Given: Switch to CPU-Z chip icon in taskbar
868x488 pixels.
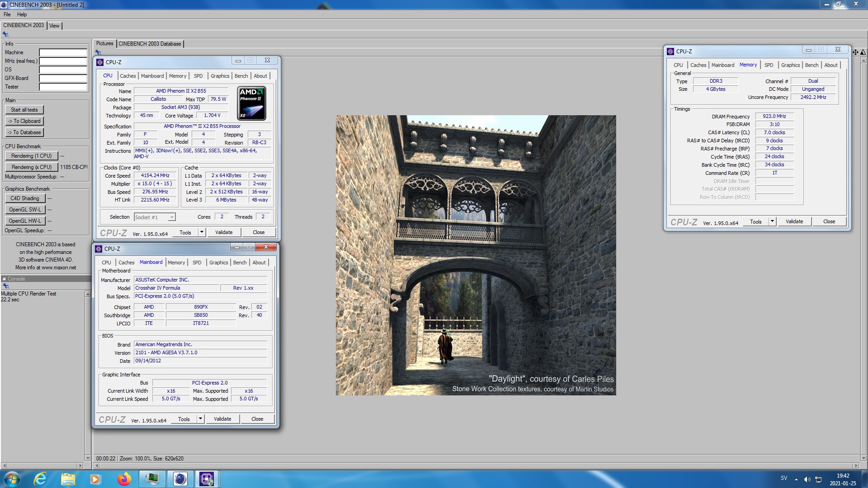Looking at the screenshot, I should tap(207, 479).
